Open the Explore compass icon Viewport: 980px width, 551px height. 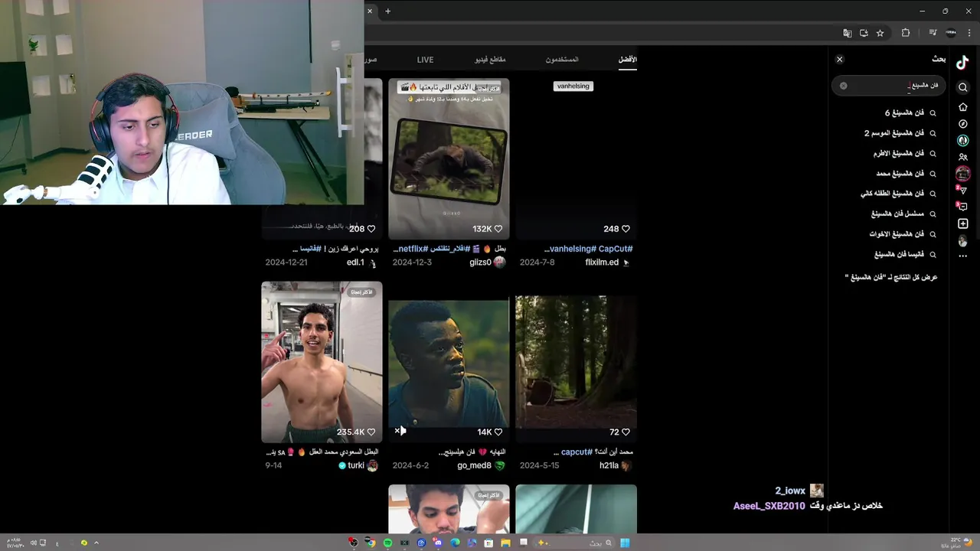click(x=963, y=123)
